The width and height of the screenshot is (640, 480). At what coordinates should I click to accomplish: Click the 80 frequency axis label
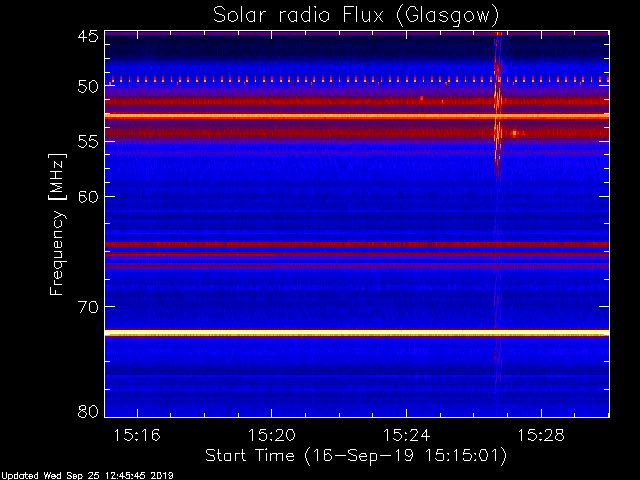[88, 411]
